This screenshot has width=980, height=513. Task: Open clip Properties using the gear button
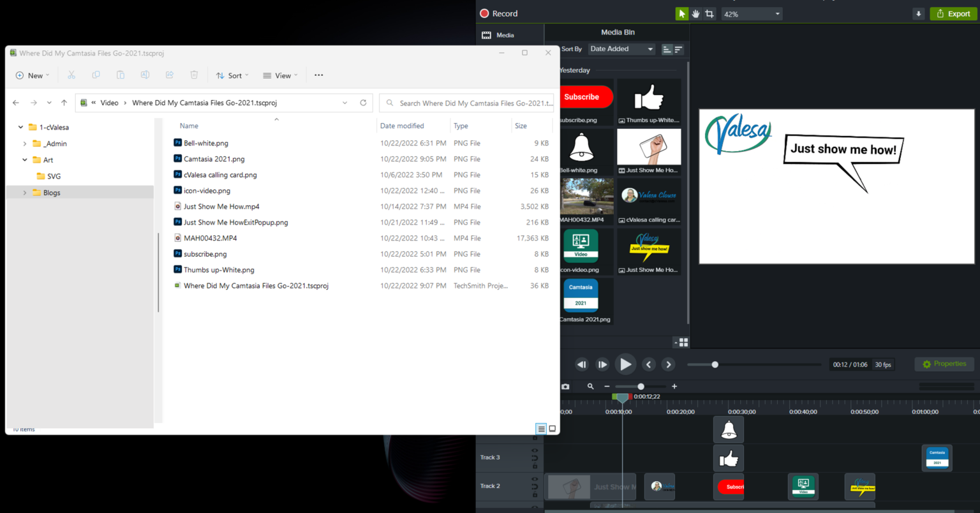(x=944, y=364)
